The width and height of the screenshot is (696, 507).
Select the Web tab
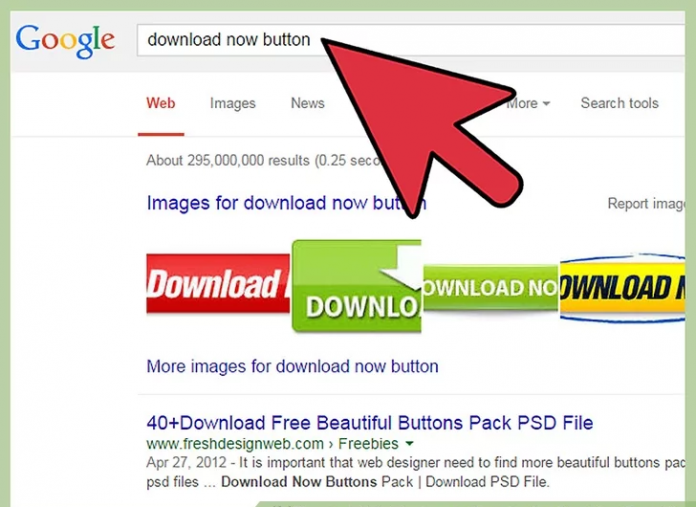point(161,103)
